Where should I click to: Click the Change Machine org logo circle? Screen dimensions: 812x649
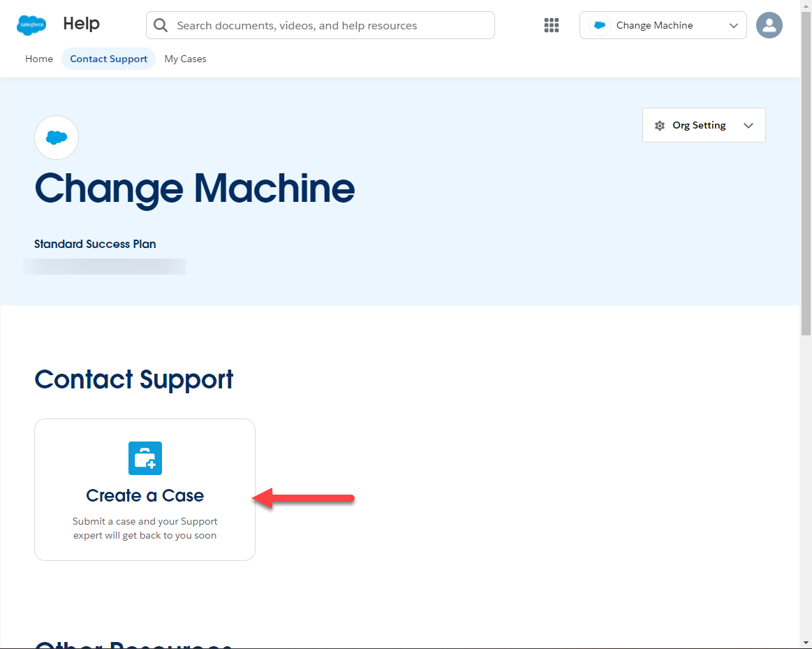coord(57,137)
